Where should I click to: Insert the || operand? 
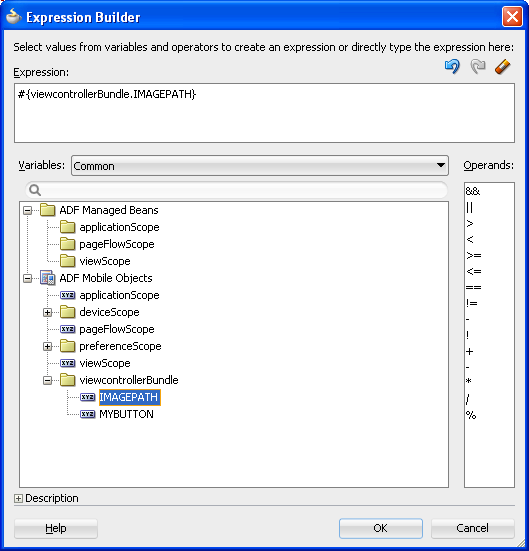click(x=469, y=207)
